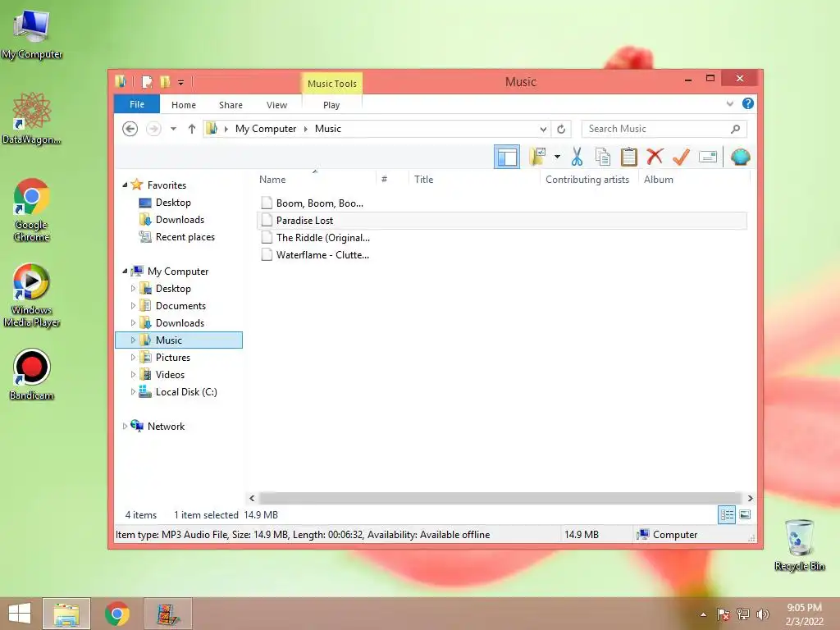Switch to Details view button

click(727, 515)
